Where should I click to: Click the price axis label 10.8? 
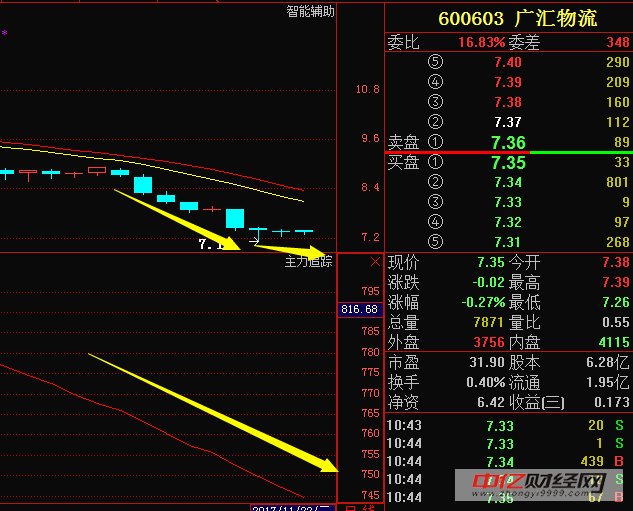(x=368, y=89)
